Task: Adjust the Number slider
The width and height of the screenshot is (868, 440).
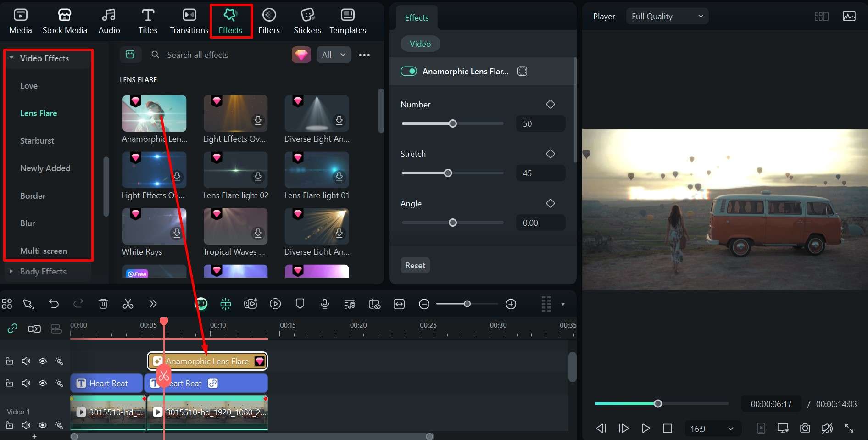Action: pyautogui.click(x=453, y=123)
